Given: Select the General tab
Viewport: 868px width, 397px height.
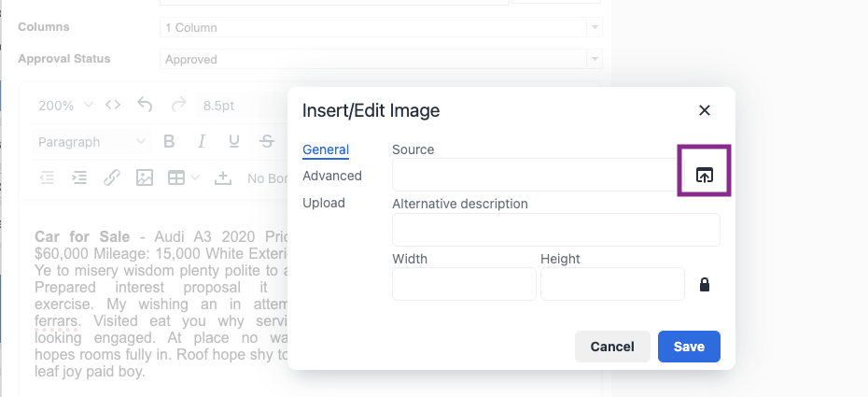Looking at the screenshot, I should pyautogui.click(x=326, y=149).
